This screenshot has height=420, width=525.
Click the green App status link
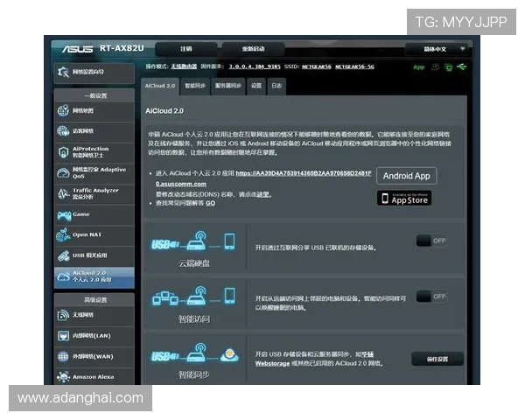pos(418,67)
